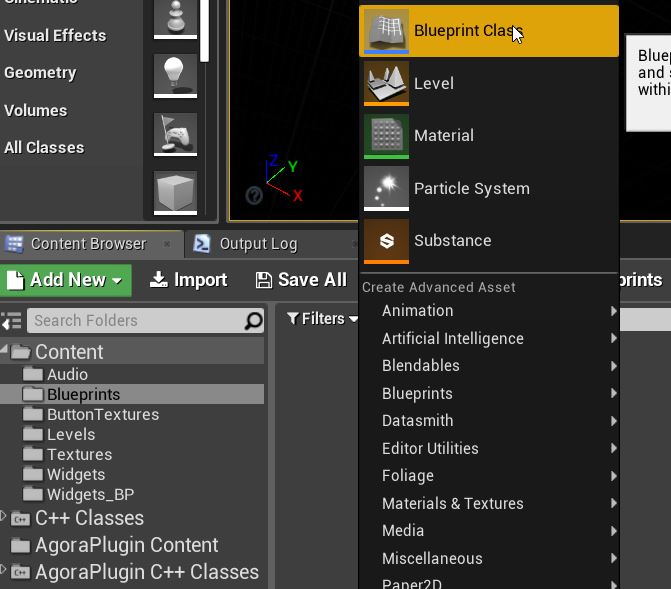
Task: Click the Search Folders input field
Action: (145, 321)
